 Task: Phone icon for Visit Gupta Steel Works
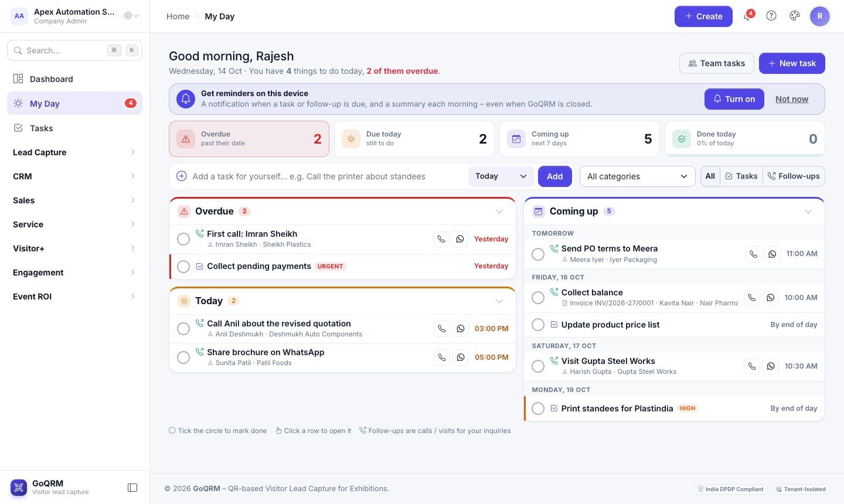pos(752,366)
